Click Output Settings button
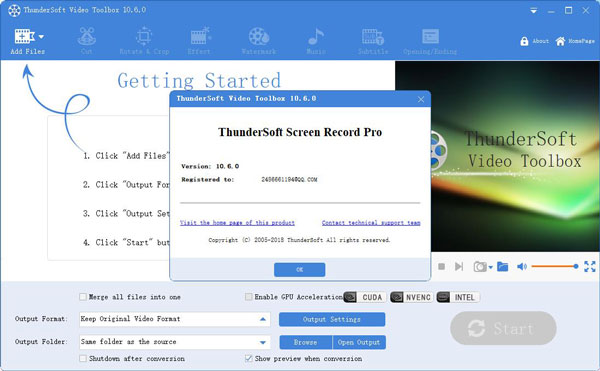The width and height of the screenshot is (600, 371). 332,319
